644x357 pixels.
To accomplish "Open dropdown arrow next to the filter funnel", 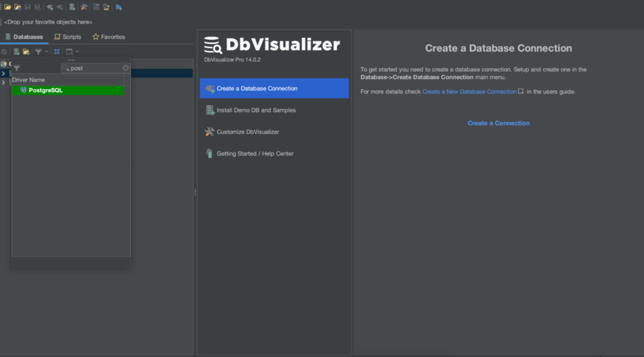I will 47,52.
